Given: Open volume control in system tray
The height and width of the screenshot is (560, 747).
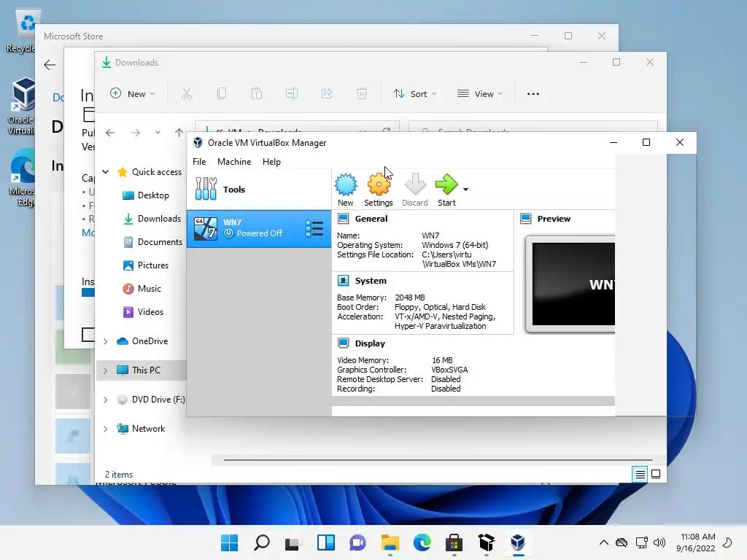Looking at the screenshot, I should pyautogui.click(x=659, y=542).
